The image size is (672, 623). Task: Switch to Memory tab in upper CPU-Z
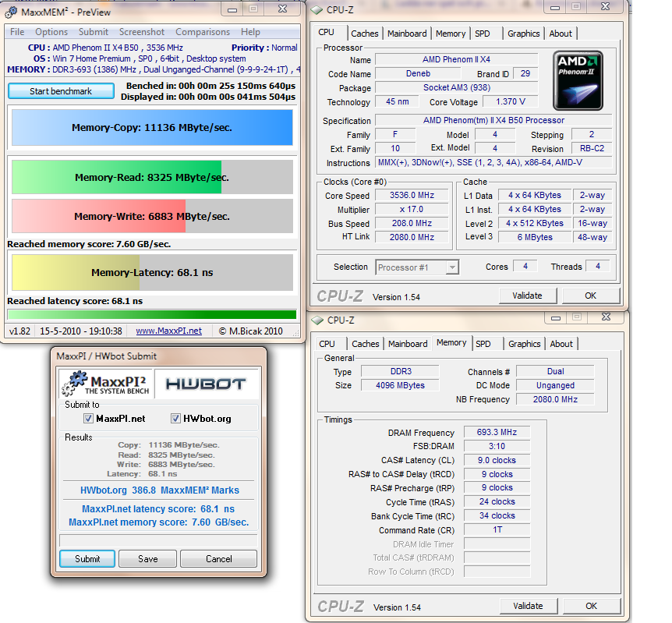pyautogui.click(x=451, y=34)
